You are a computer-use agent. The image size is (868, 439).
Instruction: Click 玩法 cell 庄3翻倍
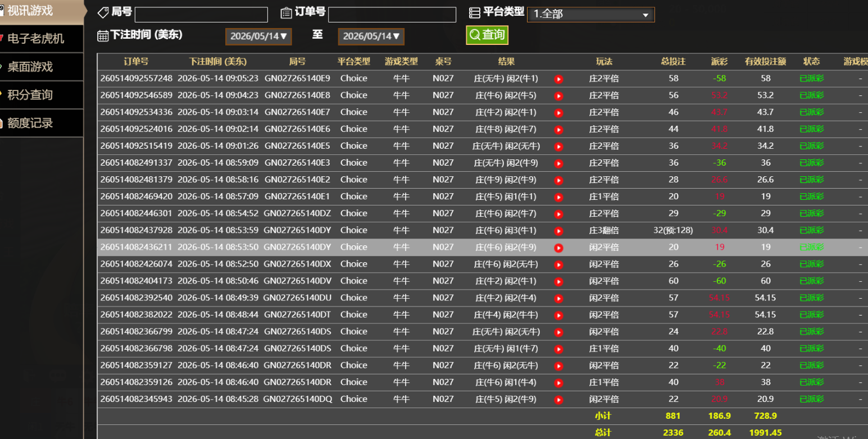[604, 230]
